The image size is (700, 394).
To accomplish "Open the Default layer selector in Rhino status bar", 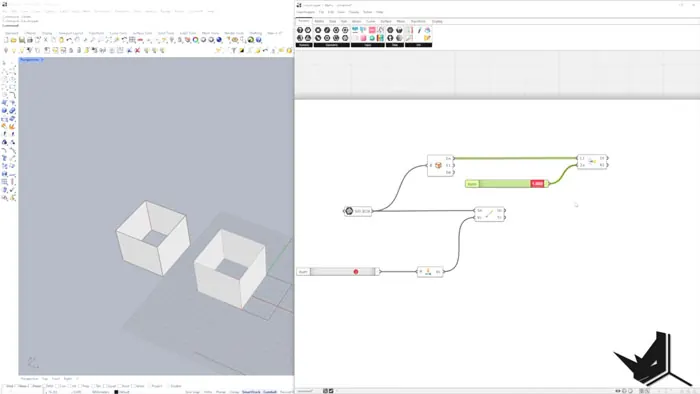I will click(122, 392).
